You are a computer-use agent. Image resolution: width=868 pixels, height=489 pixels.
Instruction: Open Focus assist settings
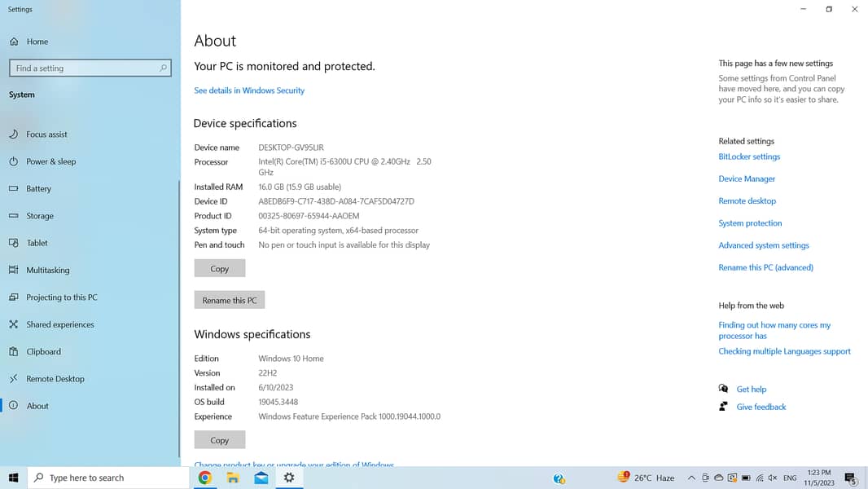(46, 134)
